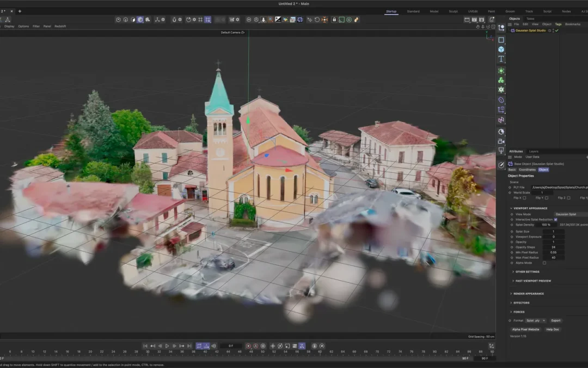Step to next frame
588x368 pixels.
point(174,346)
